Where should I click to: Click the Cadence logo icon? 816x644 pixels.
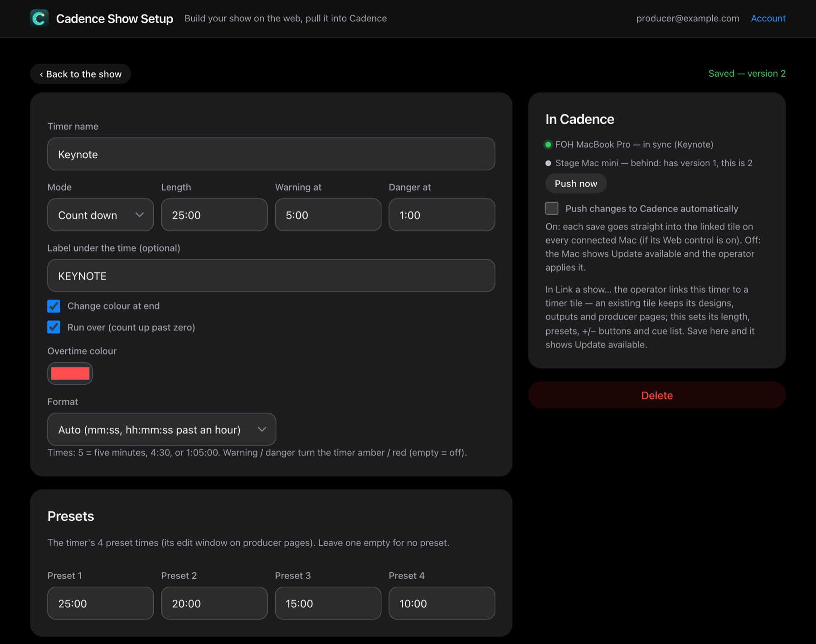[x=39, y=19]
